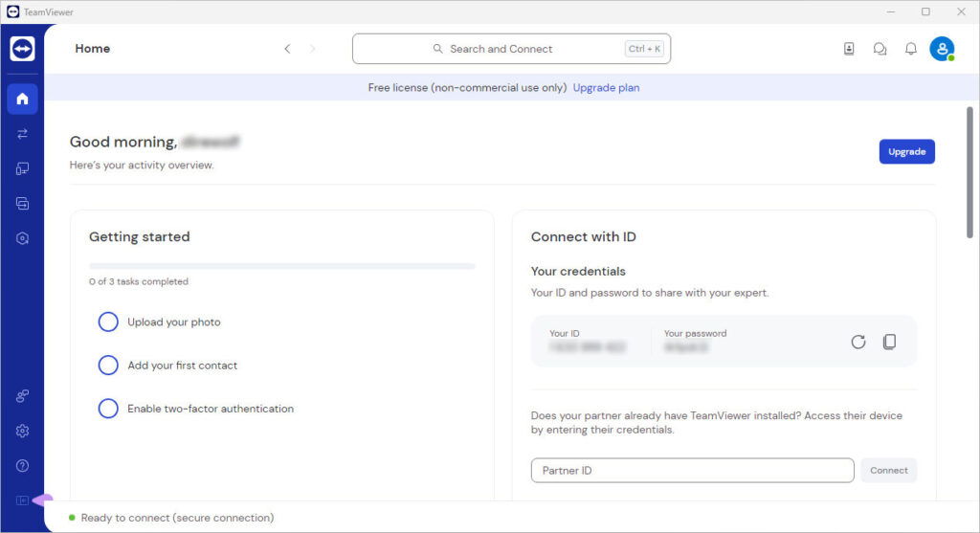Click the Your password label
The image size is (980, 533).
(695, 334)
